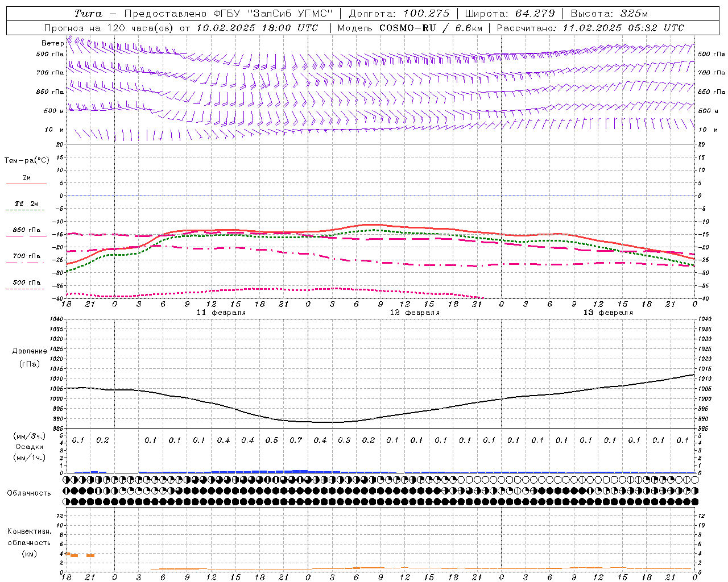
Task: Click the (мм/1ч.) units label
Action: [30, 458]
